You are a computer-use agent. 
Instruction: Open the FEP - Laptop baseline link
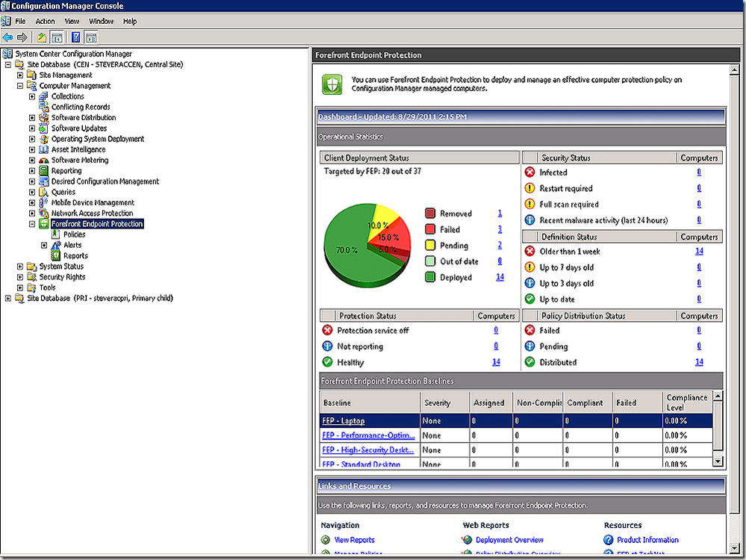pos(344,420)
